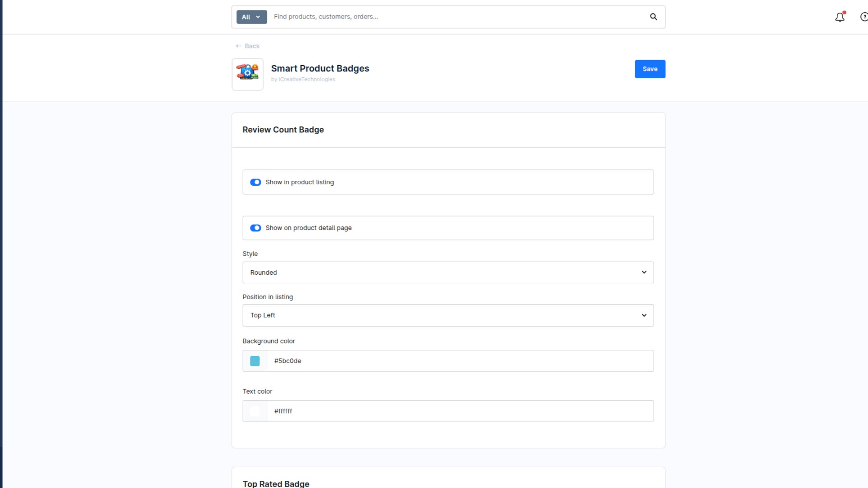The image size is (868, 488).
Task: Click the search magnifier icon
Action: point(653,17)
